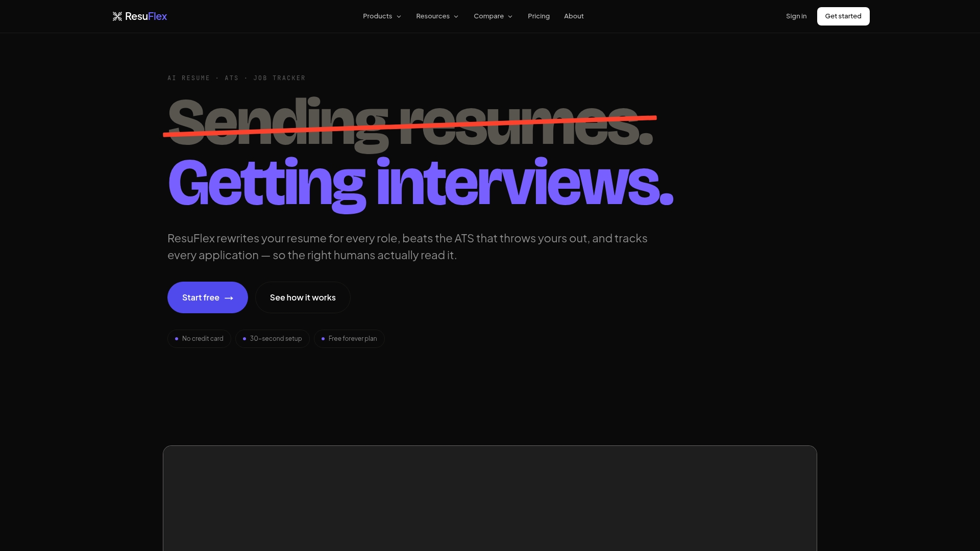Screen dimensions: 980x551
Task: Click the Start free button
Action: point(208,297)
